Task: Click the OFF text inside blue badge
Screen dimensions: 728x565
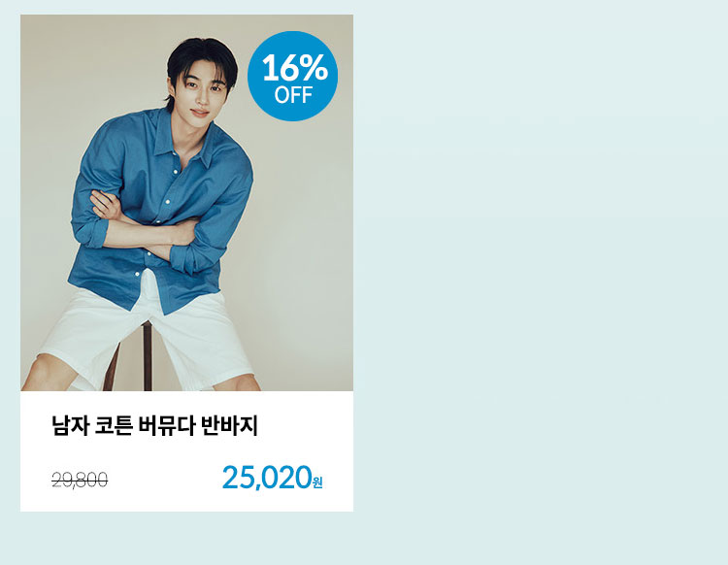Action: 293,95
